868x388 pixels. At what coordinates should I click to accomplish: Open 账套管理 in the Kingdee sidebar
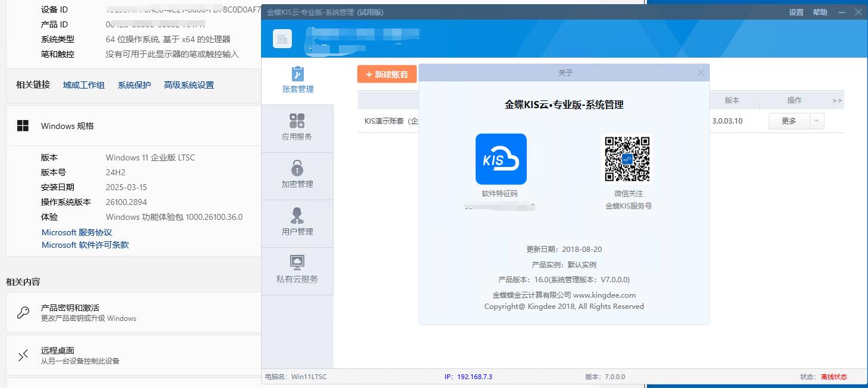click(297, 81)
